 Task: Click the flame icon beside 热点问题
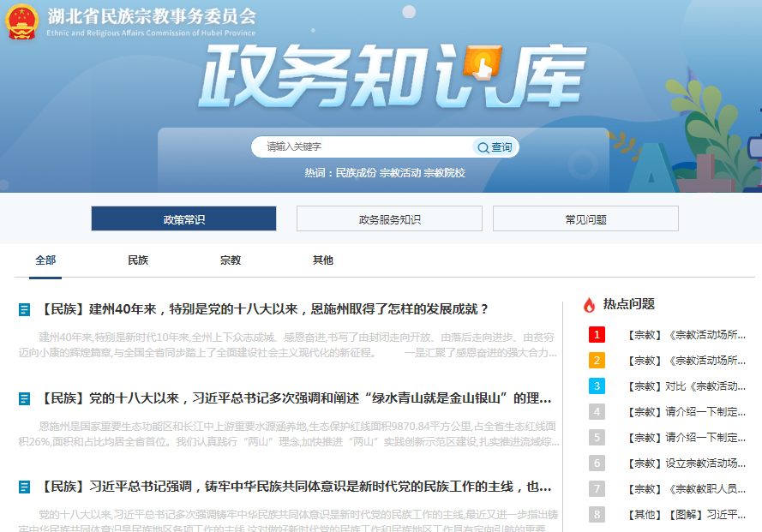pyautogui.click(x=589, y=305)
